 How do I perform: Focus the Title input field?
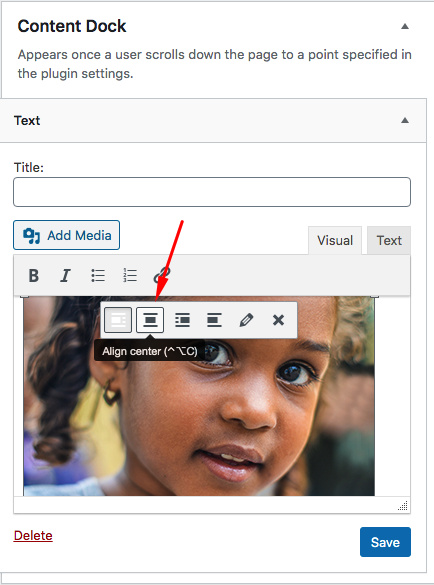(x=212, y=192)
